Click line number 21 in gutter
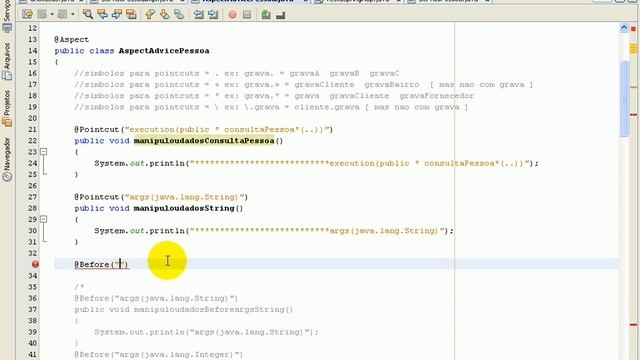The width and height of the screenshot is (640, 360). pos(32,129)
